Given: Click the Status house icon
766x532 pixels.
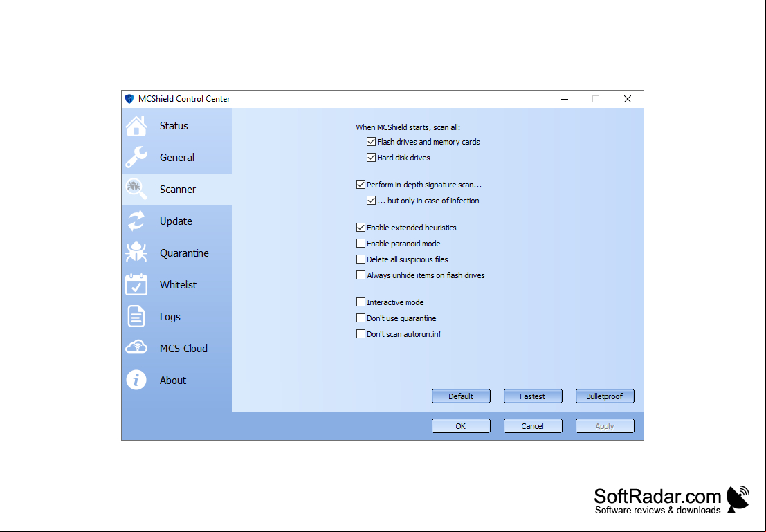Looking at the screenshot, I should pos(136,125).
